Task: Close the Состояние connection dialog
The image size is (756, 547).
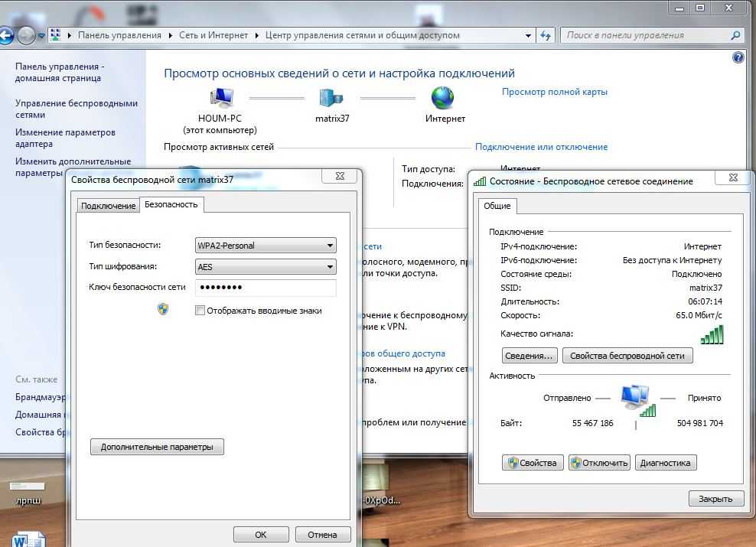Action: click(733, 177)
